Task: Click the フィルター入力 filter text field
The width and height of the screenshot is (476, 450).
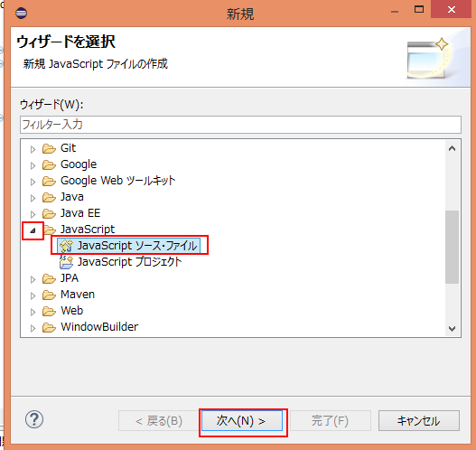Action: pos(240,125)
